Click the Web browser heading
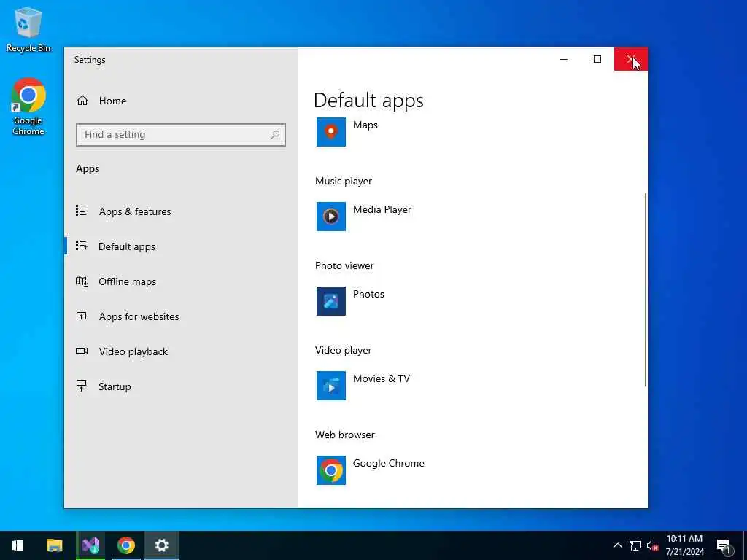 pyautogui.click(x=344, y=435)
